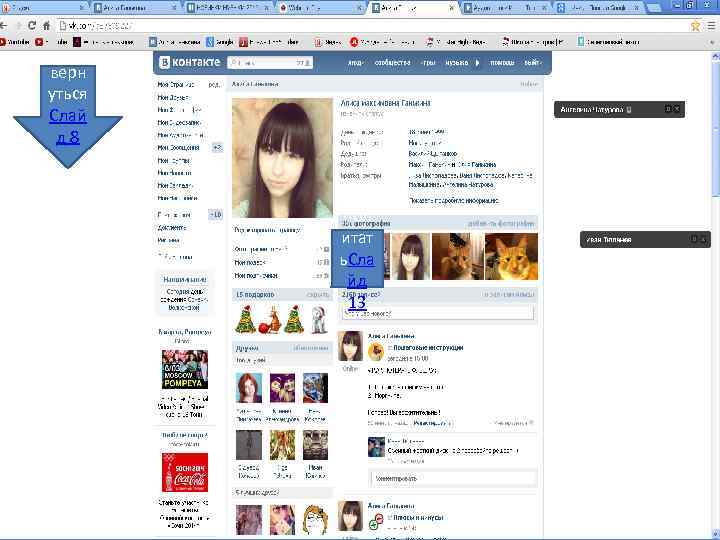
Task: Open the large profile photo
Action: click(282, 158)
